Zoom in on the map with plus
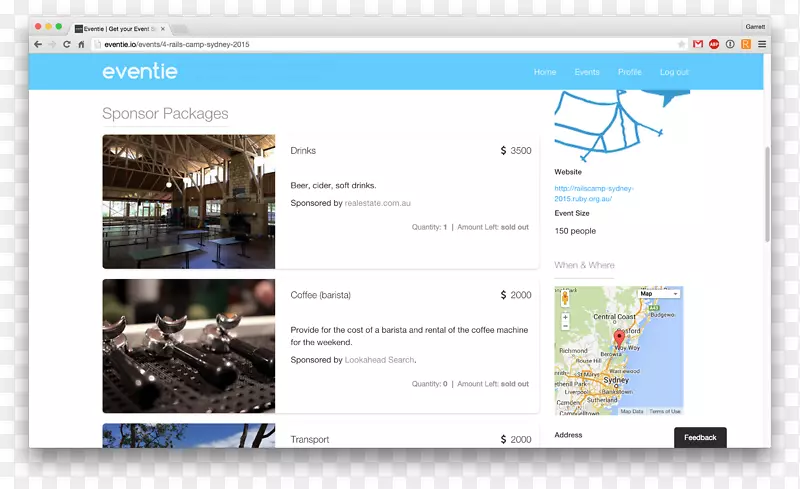 [565, 317]
